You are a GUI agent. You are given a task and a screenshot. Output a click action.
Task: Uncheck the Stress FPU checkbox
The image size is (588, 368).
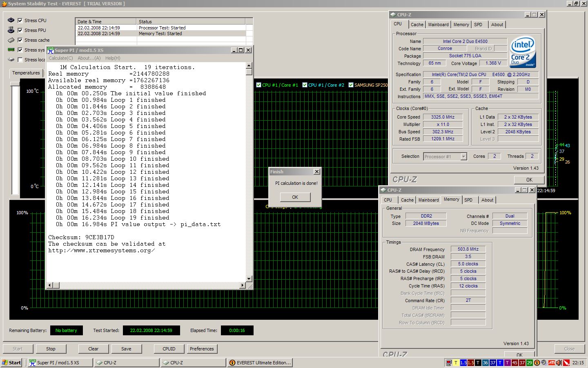click(20, 30)
